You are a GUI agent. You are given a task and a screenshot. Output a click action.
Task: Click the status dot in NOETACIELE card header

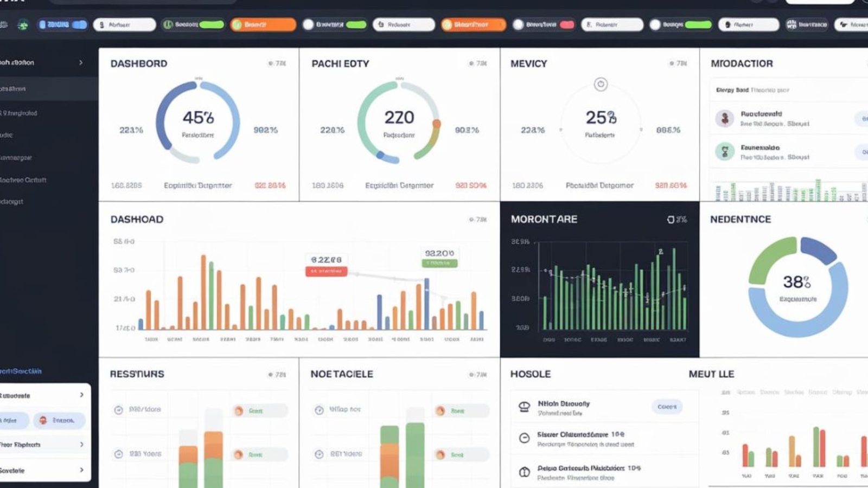point(471,375)
